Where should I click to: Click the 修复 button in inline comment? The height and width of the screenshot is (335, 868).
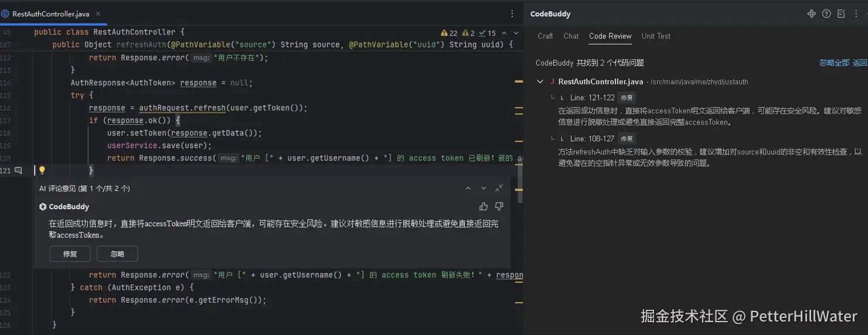[70, 254]
